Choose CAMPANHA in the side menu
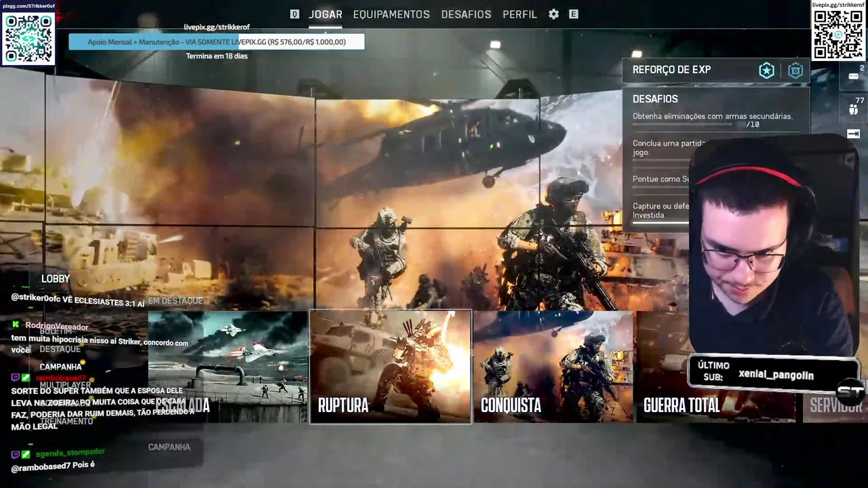This screenshot has height=488, width=868. [60, 367]
